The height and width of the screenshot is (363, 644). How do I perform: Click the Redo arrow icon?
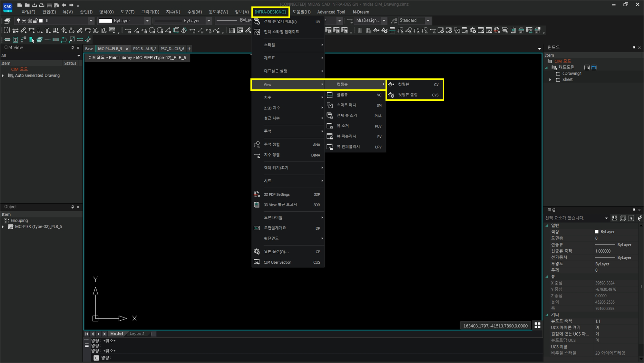click(72, 5)
